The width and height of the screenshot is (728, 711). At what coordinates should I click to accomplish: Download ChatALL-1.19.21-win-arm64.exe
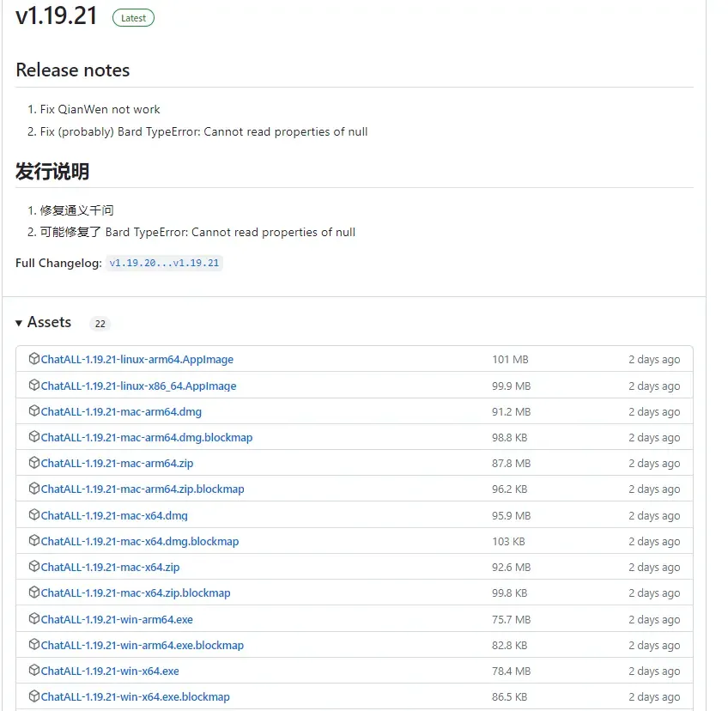117,619
